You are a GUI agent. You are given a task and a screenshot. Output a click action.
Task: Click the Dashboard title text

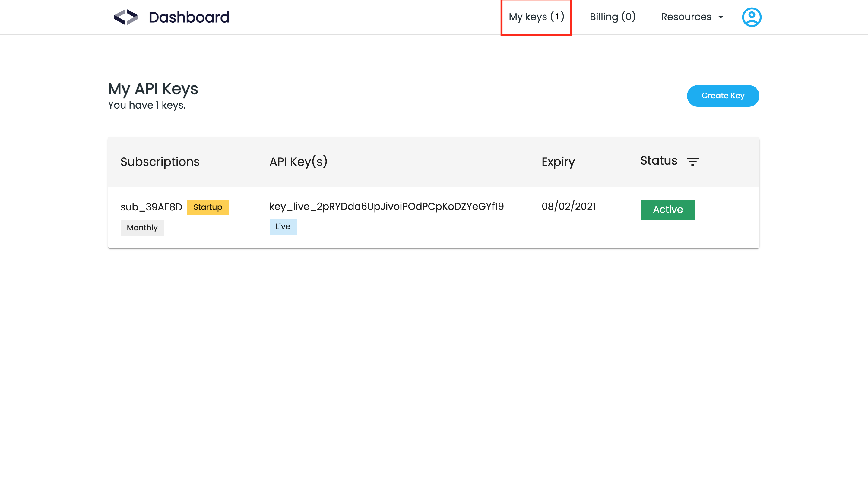click(189, 17)
